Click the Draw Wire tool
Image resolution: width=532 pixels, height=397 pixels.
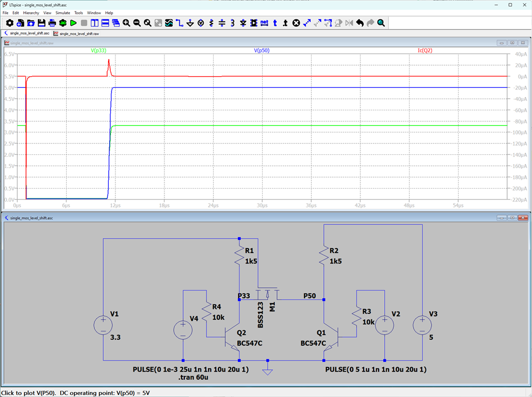179,23
